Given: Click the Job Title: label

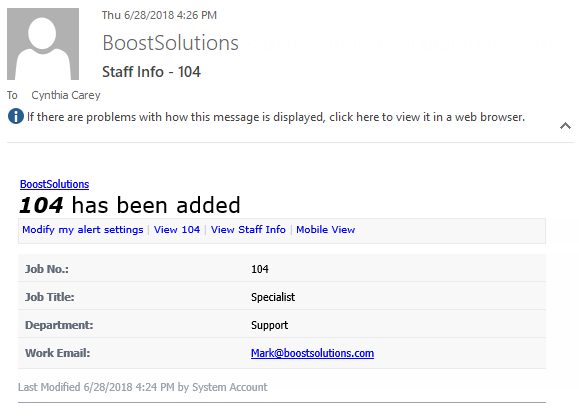Looking at the screenshot, I should tap(49, 297).
